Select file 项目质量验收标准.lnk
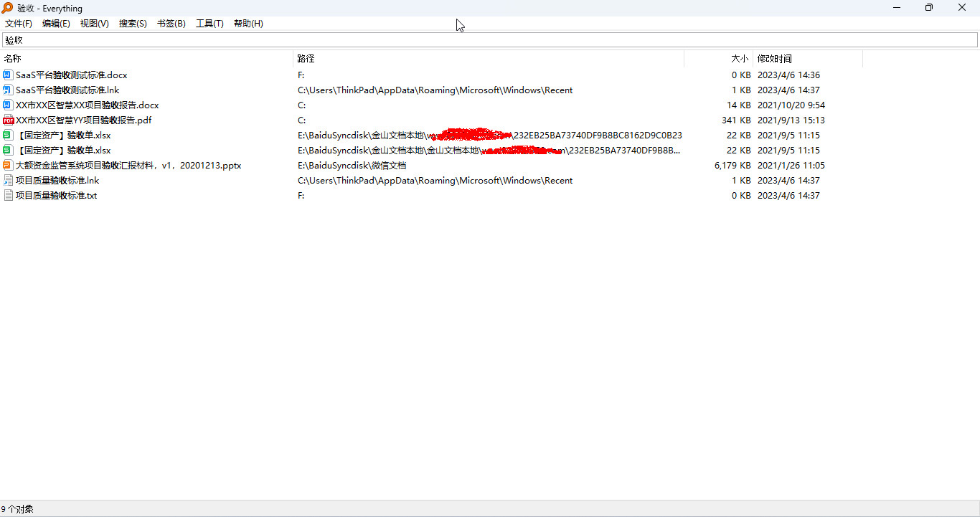Screen dimensions: 980x517 tap(57, 181)
